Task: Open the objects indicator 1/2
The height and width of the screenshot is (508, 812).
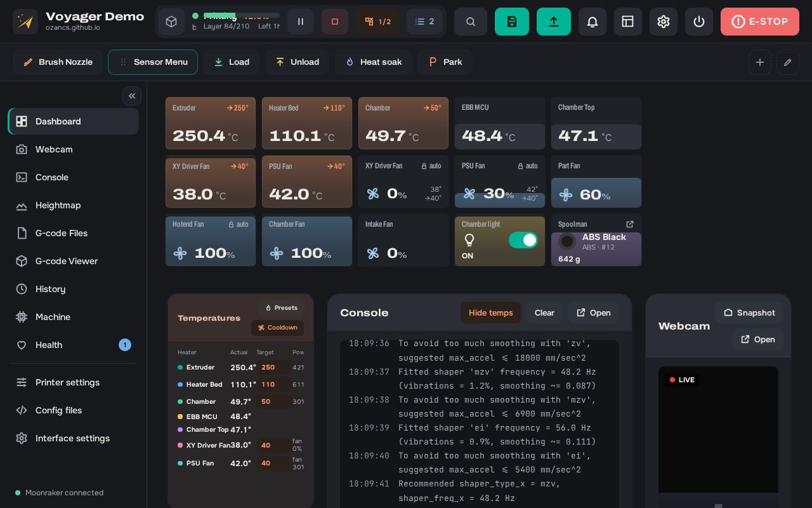Action: (x=378, y=22)
